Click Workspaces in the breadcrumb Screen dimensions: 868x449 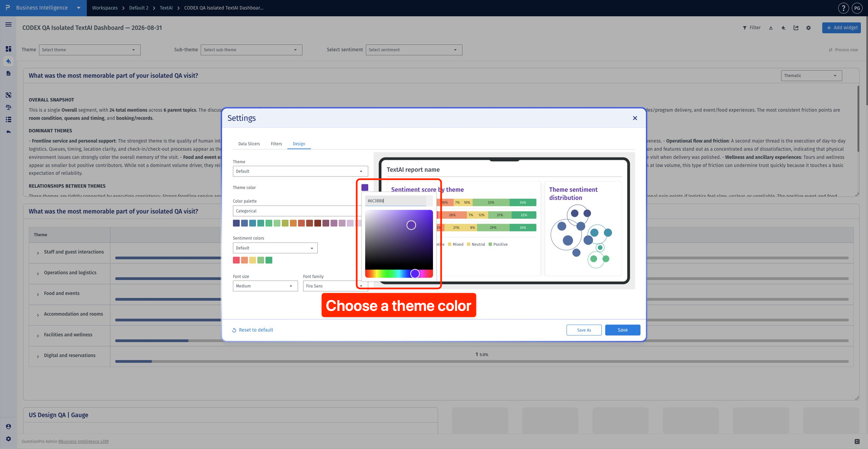105,8
